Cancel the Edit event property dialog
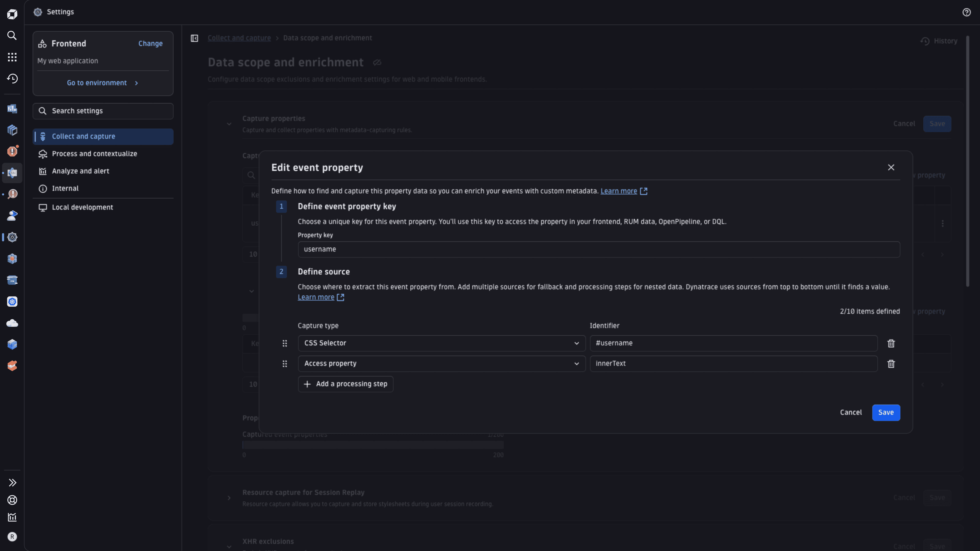980x551 pixels. (851, 412)
